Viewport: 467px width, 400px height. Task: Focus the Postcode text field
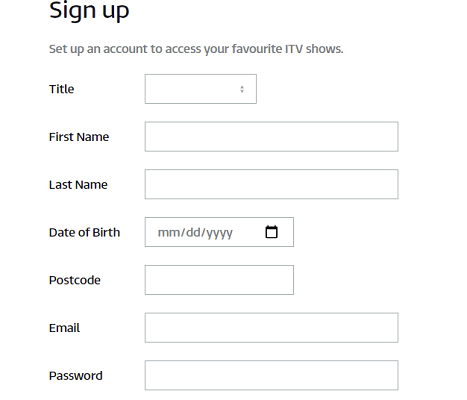tap(219, 280)
